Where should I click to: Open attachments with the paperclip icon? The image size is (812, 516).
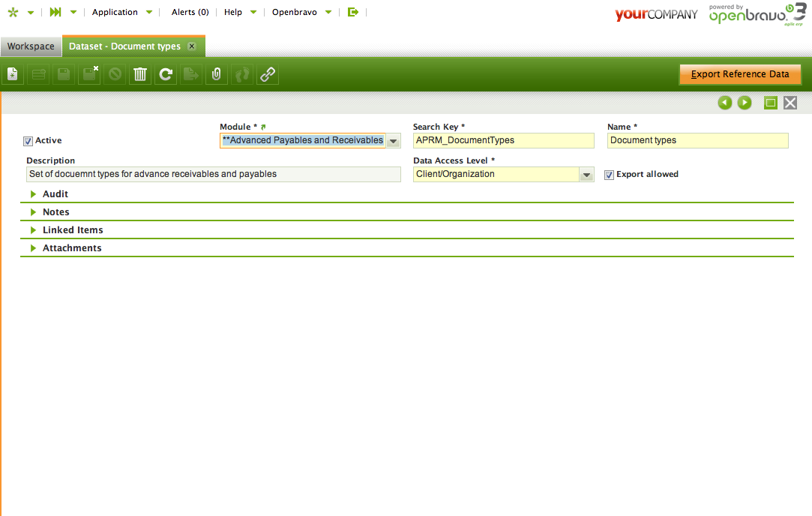(x=217, y=74)
